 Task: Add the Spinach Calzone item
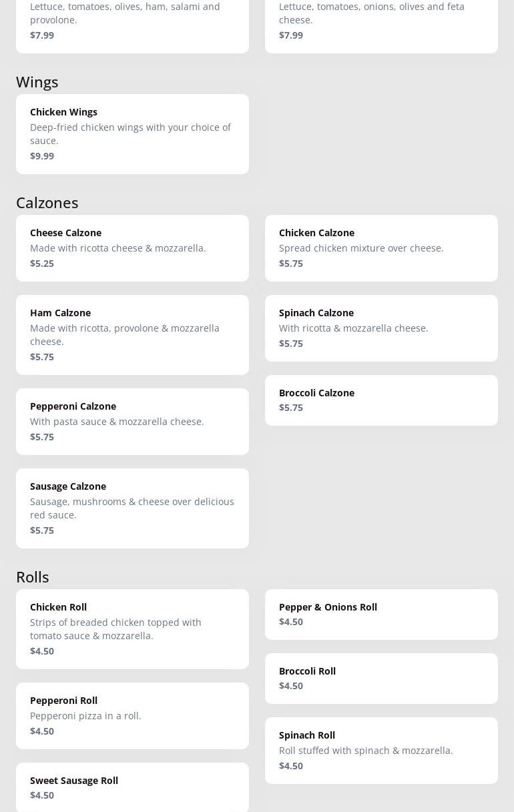click(x=381, y=328)
